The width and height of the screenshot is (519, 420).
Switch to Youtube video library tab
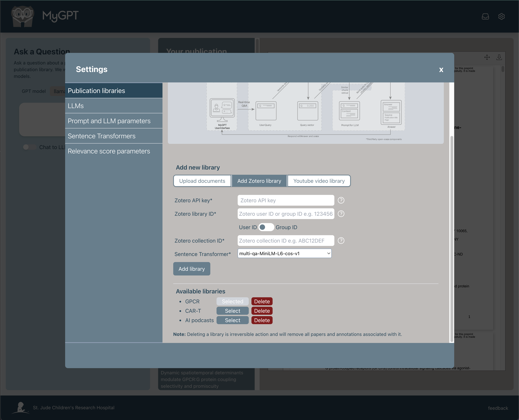pos(319,181)
